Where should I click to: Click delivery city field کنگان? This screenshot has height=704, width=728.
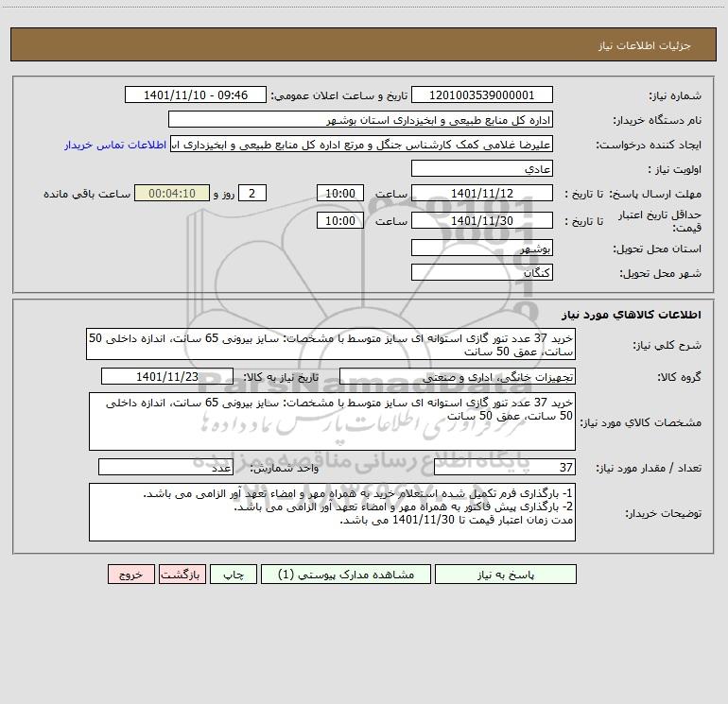coord(482,272)
